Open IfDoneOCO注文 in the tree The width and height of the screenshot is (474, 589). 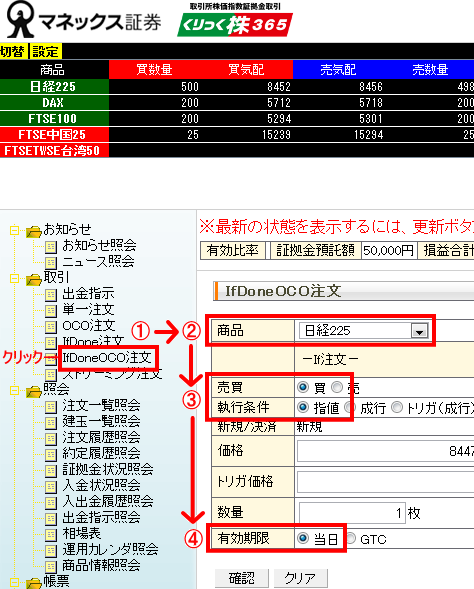click(x=107, y=357)
